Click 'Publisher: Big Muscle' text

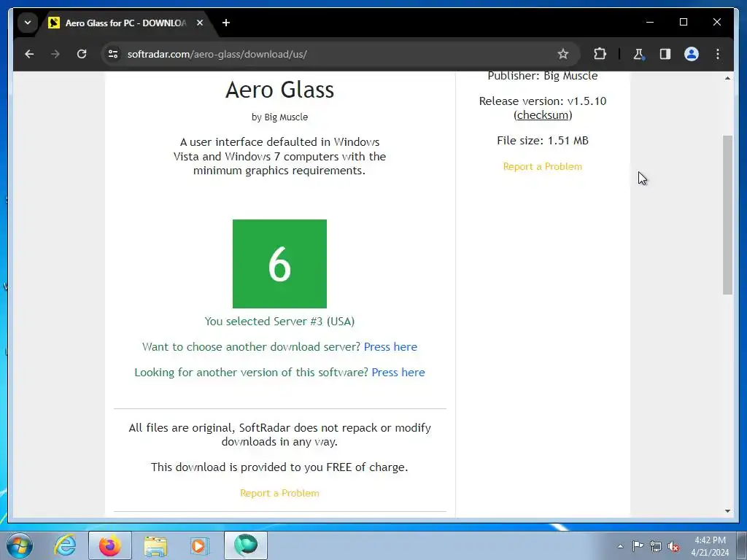click(543, 76)
